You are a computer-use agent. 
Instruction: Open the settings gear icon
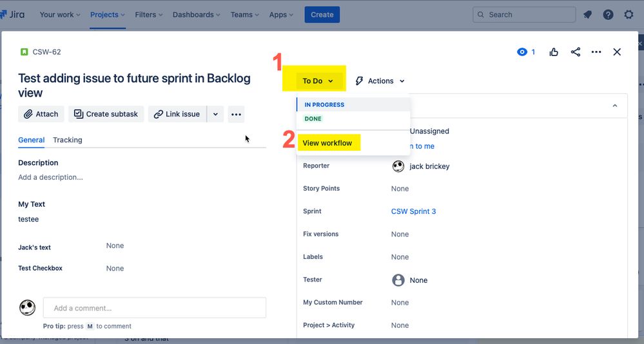(629, 15)
